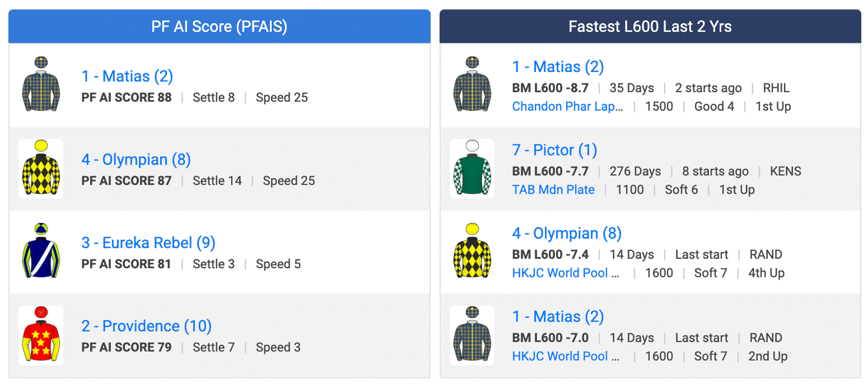Click the PF AI SCORE 88 text
The image size is (868, 389).
click(126, 97)
